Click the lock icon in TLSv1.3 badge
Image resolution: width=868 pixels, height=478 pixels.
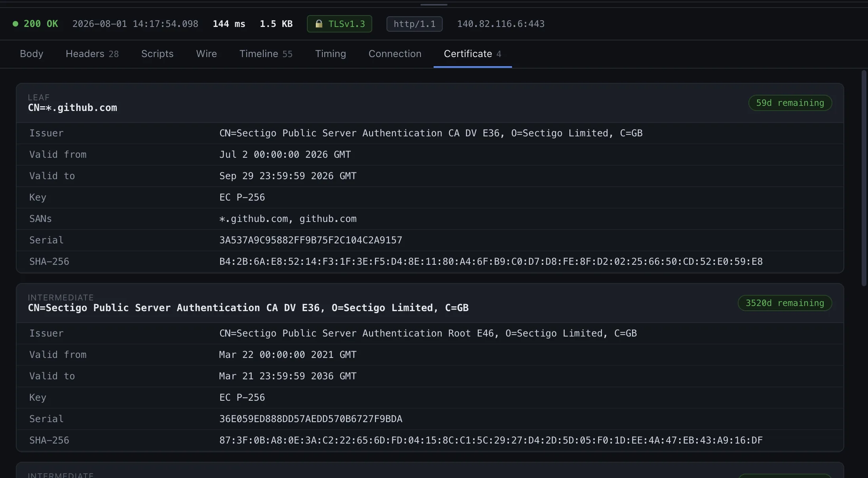tap(319, 24)
